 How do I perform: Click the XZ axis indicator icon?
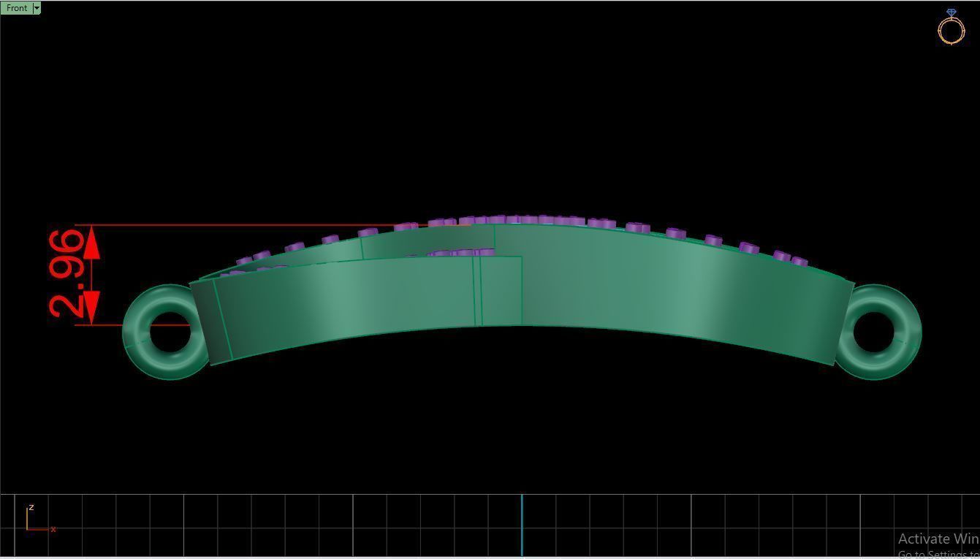40,519
